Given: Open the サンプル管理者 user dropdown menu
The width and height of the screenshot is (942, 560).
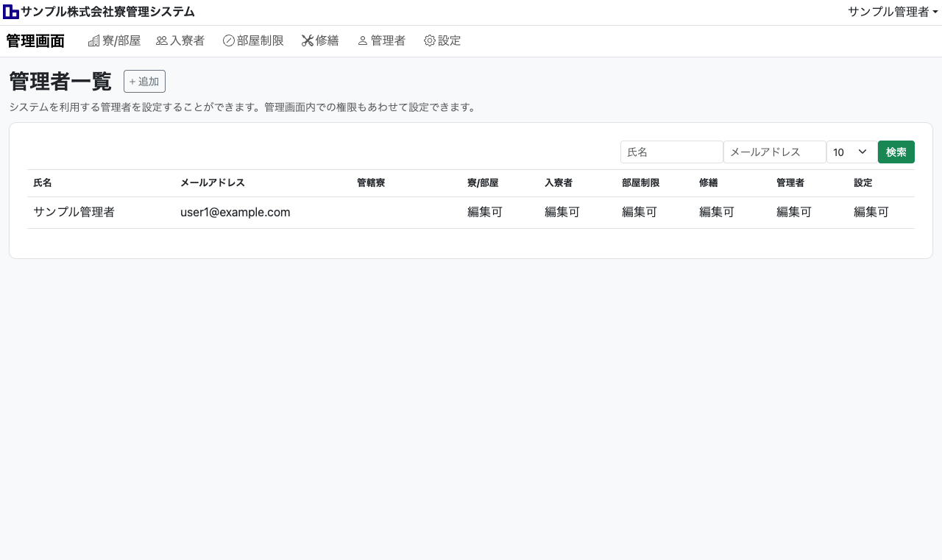Looking at the screenshot, I should pyautogui.click(x=892, y=12).
